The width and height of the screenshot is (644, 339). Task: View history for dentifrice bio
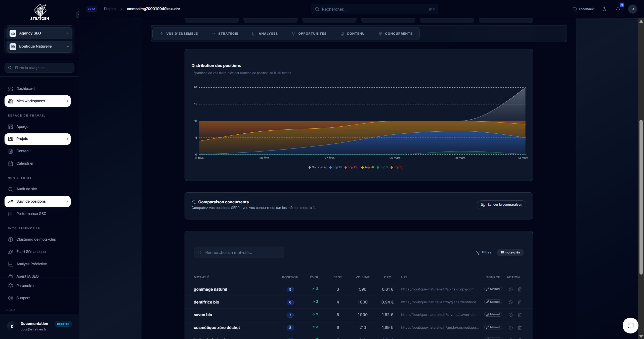[x=510, y=302]
